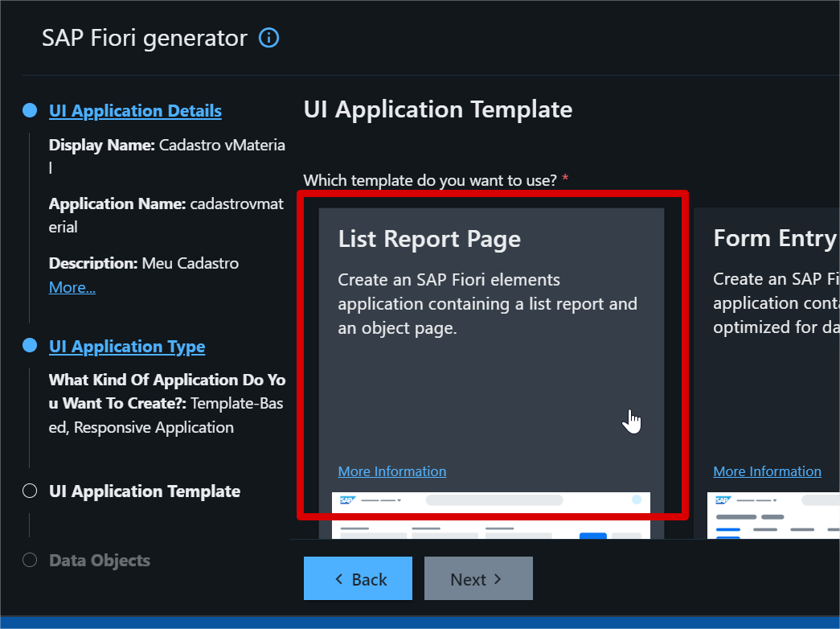Click the SAP Fiori generator title
Image resolution: width=840 pixels, height=629 pixels.
coord(145,38)
